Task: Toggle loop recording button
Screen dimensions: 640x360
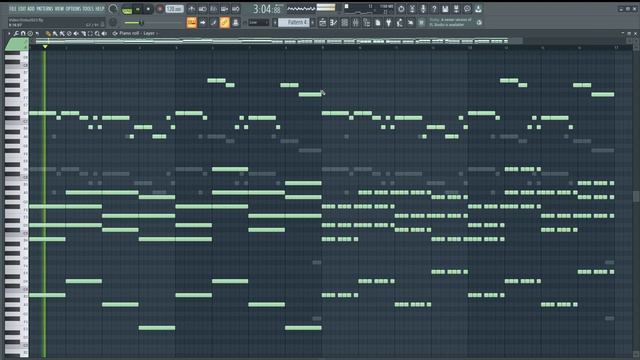Action: (x=236, y=9)
